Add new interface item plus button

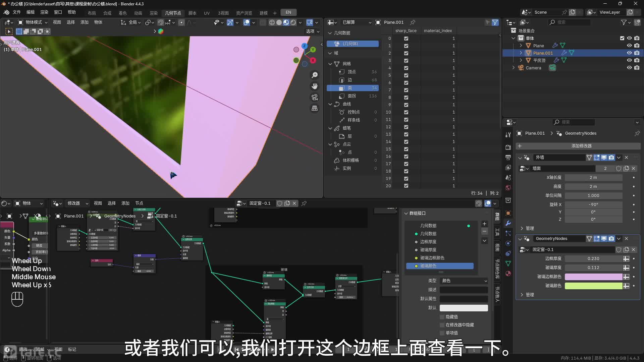(x=484, y=224)
